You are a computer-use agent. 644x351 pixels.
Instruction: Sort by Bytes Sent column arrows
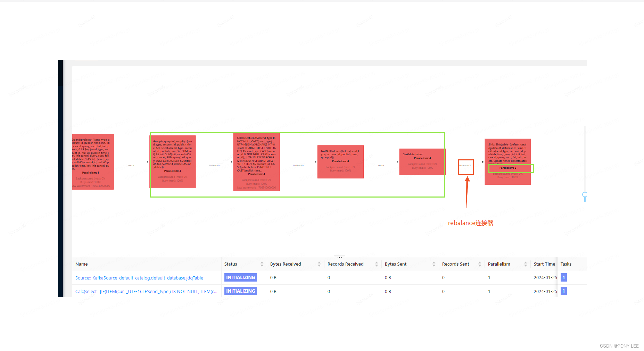434,264
